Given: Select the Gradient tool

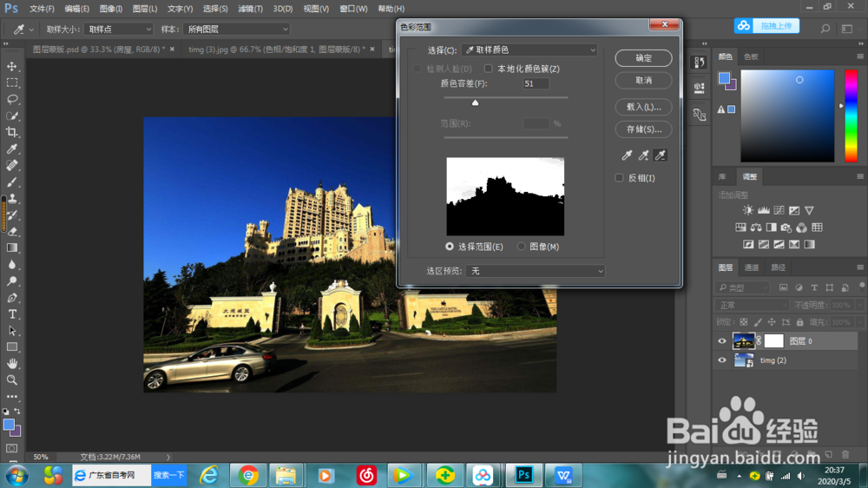Looking at the screenshot, I should click(11, 248).
